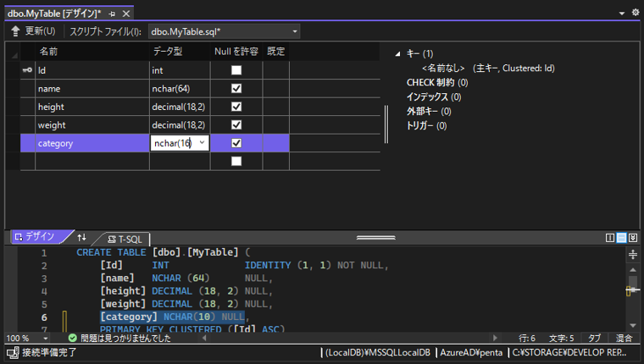The width and height of the screenshot is (644, 364).
Task: Select CHECK constraints (0) entry
Action: click(x=437, y=82)
